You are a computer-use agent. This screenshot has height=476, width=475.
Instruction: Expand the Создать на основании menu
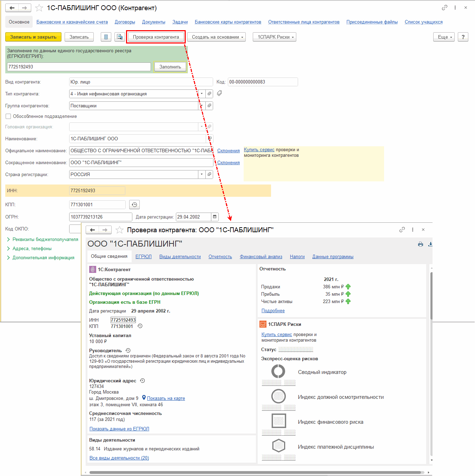(216, 37)
